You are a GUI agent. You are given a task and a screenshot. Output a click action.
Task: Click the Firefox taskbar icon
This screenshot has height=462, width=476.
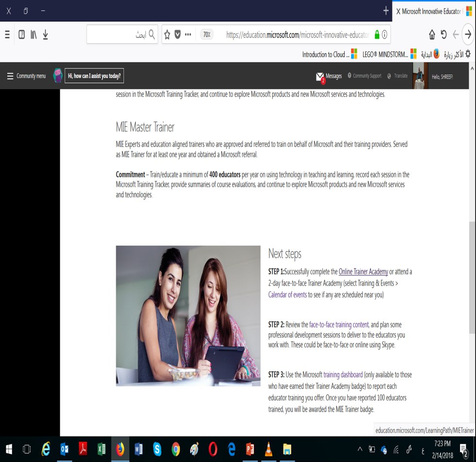point(120,449)
